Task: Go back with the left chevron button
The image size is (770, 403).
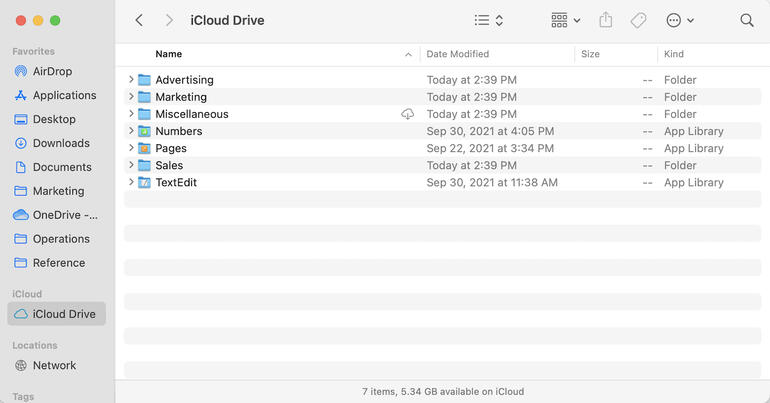Action: tap(139, 20)
